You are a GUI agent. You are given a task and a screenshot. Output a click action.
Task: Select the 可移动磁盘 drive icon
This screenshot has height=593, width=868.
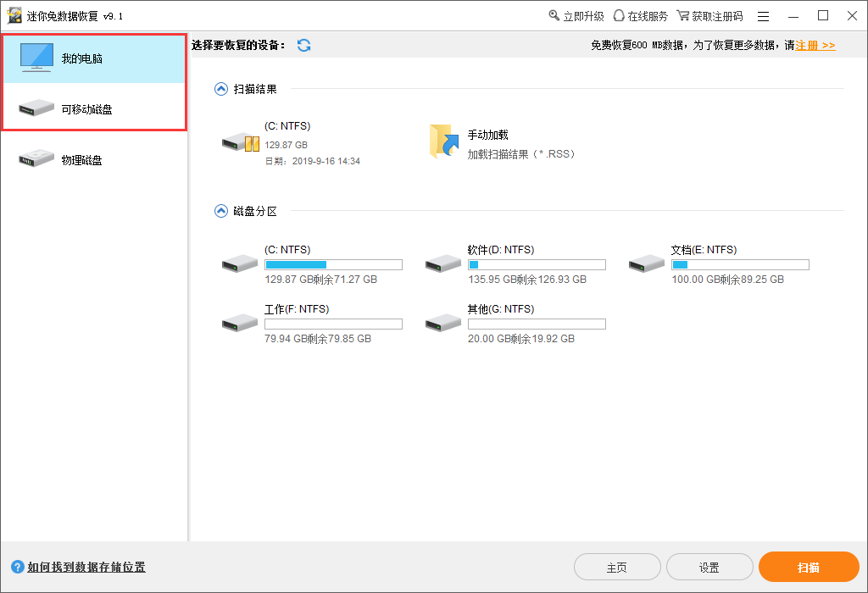point(36,108)
